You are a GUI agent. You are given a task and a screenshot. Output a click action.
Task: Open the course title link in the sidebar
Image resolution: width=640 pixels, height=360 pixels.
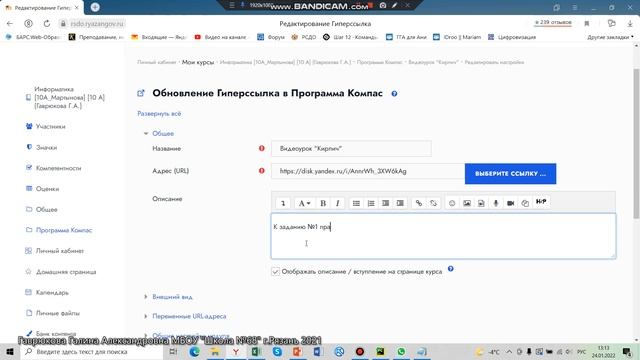pyautogui.click(x=69, y=98)
